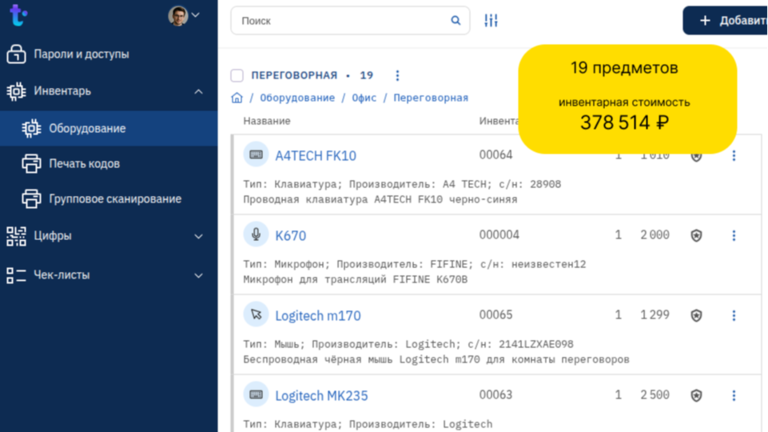Click the Добавить button
768x432 pixels.
725,21
